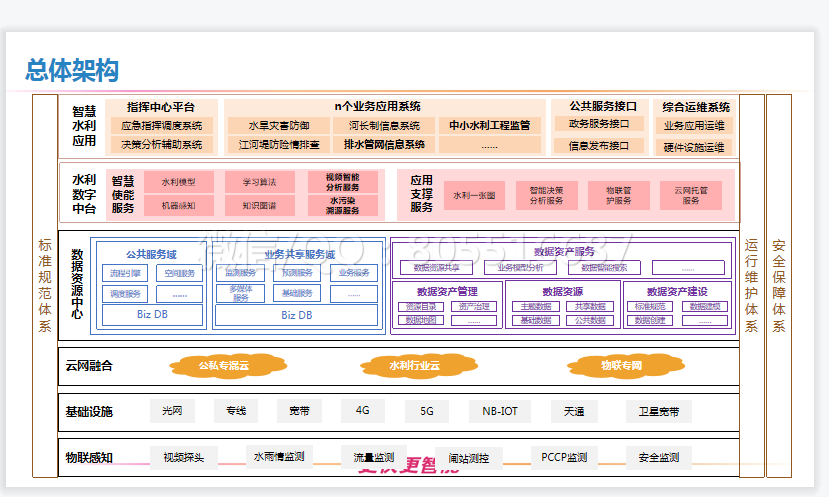Select the 业务模型分析 box
Screen dimensions: 829x497
pos(520,268)
